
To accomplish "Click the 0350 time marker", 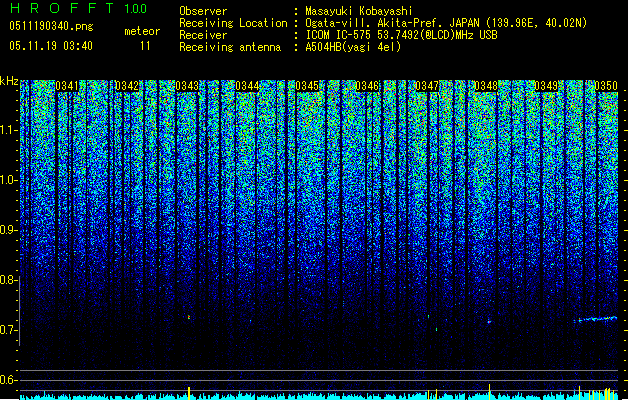I will 606,86.
